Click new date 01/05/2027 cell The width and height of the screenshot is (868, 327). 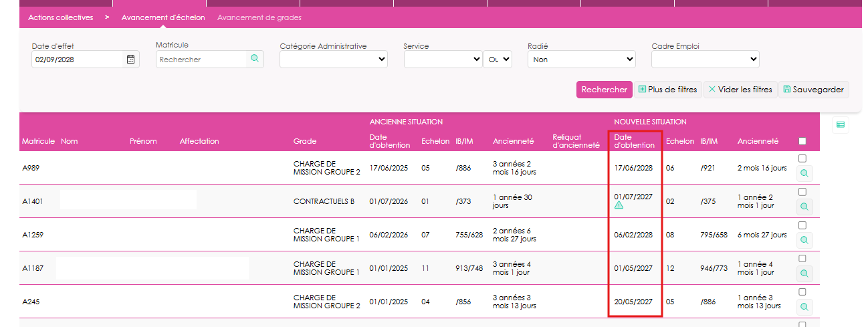point(633,268)
